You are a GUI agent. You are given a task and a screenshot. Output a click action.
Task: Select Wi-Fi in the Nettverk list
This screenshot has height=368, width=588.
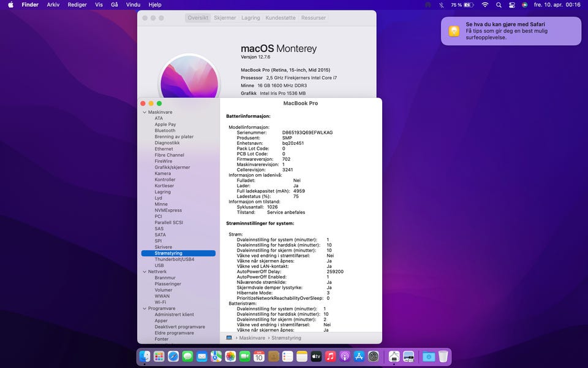tap(160, 302)
